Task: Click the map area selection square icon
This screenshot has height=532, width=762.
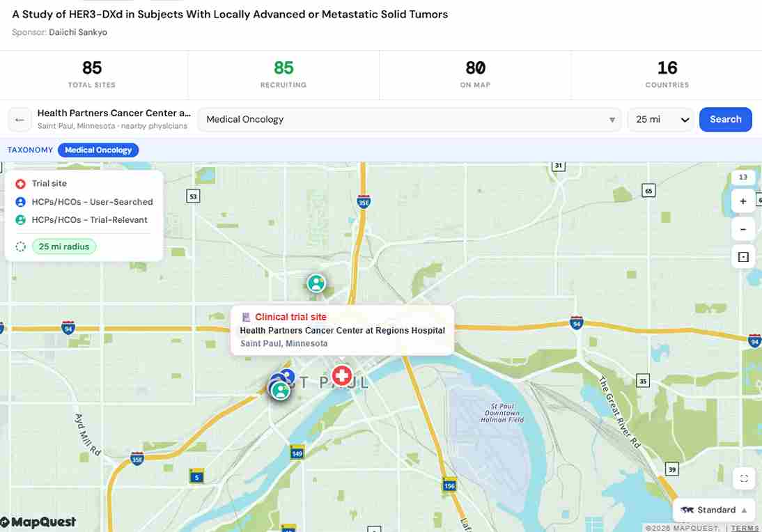Action: click(743, 257)
